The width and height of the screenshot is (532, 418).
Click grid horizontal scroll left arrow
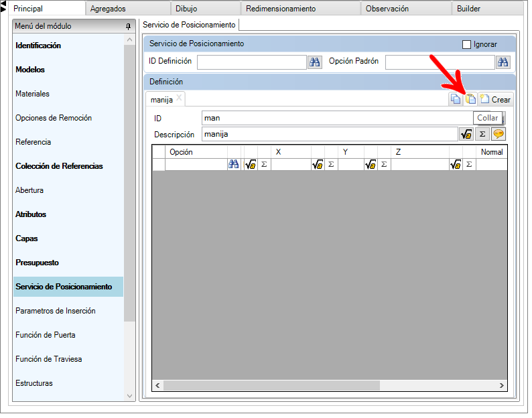[157, 385]
